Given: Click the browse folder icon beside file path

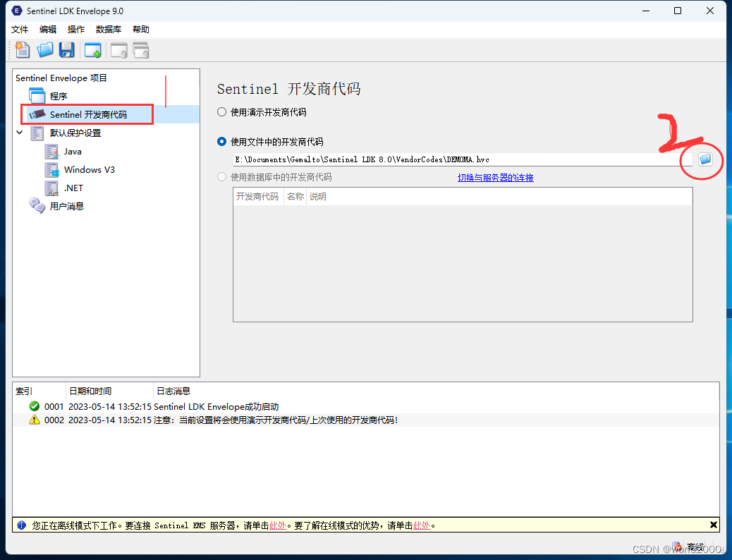Looking at the screenshot, I should click(705, 159).
